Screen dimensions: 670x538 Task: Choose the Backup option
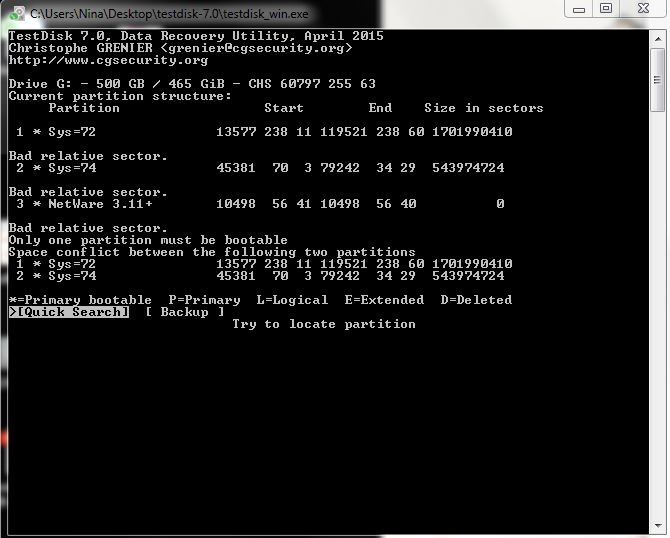185,312
